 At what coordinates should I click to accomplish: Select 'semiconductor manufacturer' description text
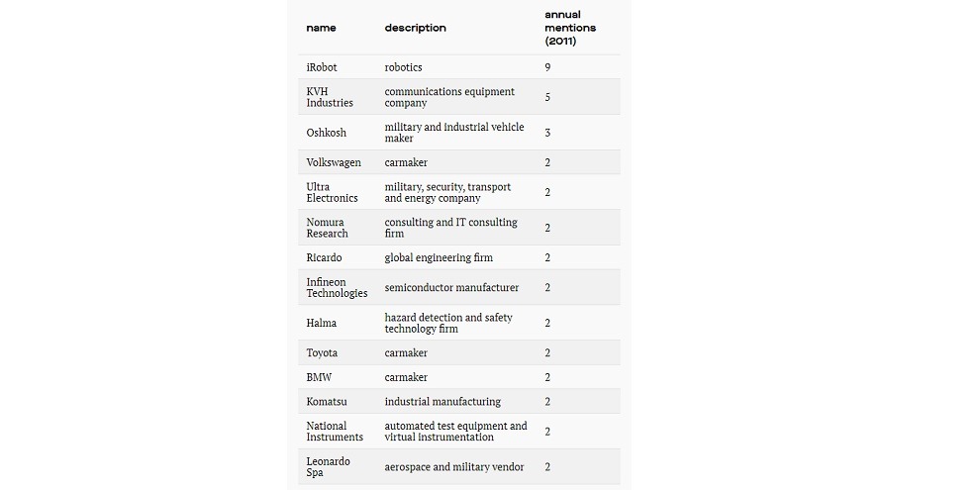click(x=451, y=287)
